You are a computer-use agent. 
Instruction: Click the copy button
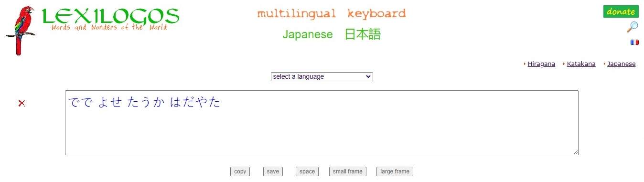point(240,171)
